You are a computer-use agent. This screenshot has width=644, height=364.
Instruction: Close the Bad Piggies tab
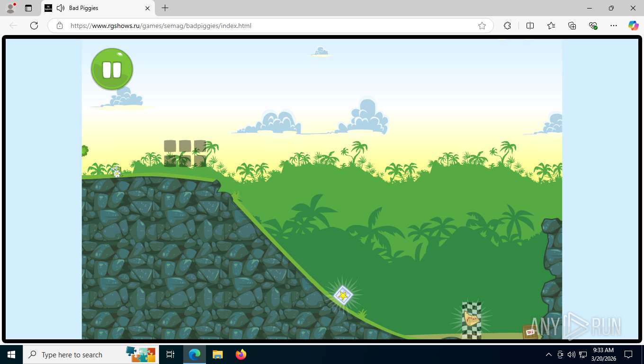pyautogui.click(x=147, y=8)
